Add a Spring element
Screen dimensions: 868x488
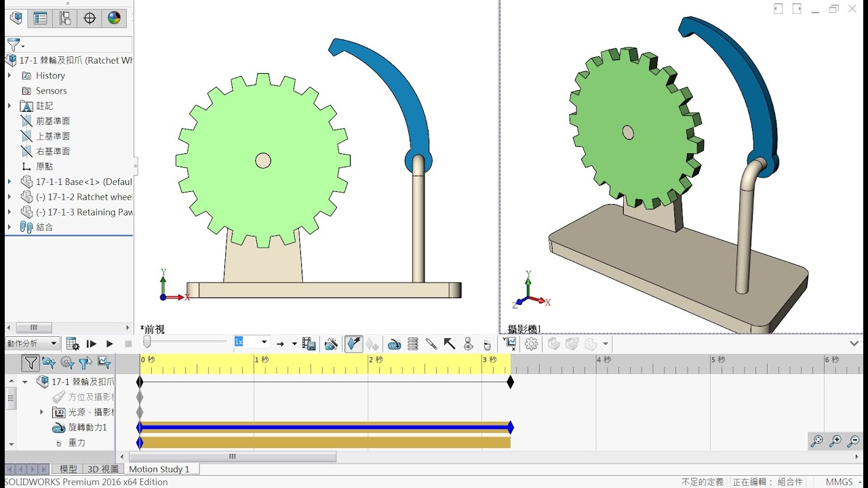413,344
